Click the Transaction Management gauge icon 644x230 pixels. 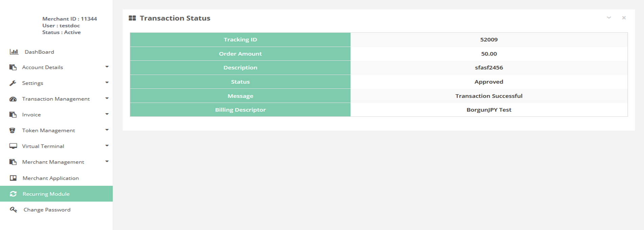pos(13,99)
